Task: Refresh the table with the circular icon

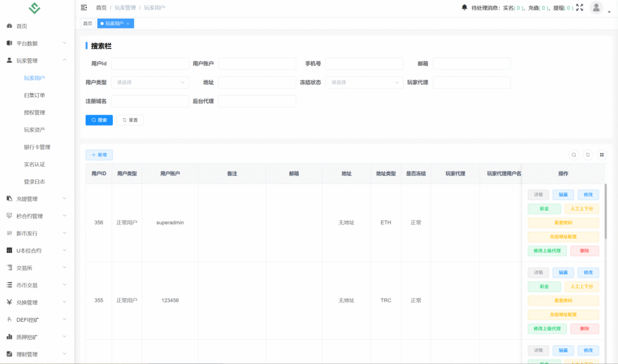Action: tap(588, 155)
